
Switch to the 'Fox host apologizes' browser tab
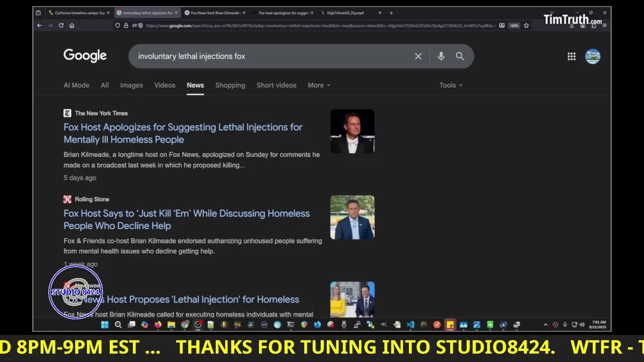283,13
